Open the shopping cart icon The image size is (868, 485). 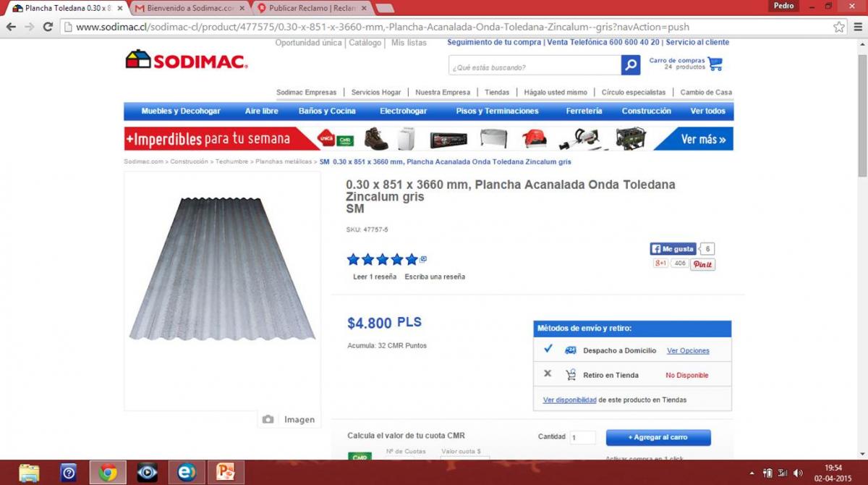point(715,64)
